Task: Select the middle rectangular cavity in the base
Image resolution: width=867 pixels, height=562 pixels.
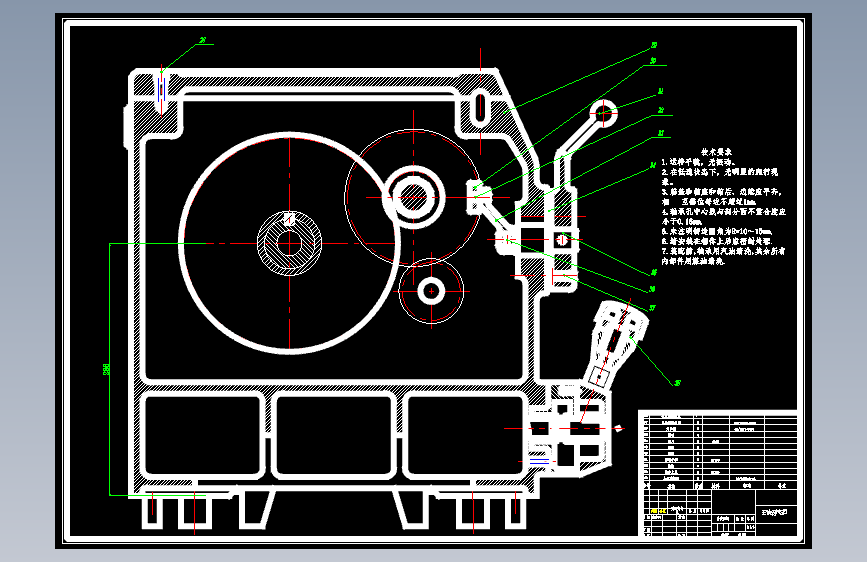Action: [333, 435]
